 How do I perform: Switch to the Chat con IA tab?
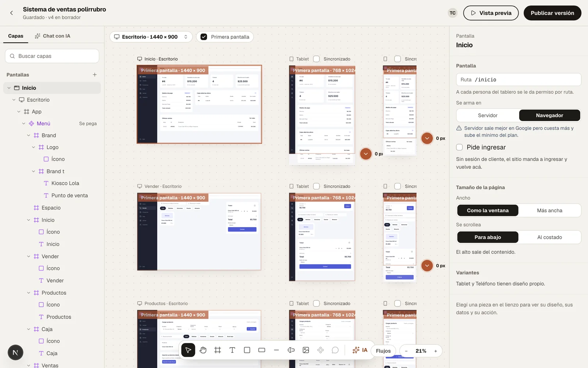[52, 36]
